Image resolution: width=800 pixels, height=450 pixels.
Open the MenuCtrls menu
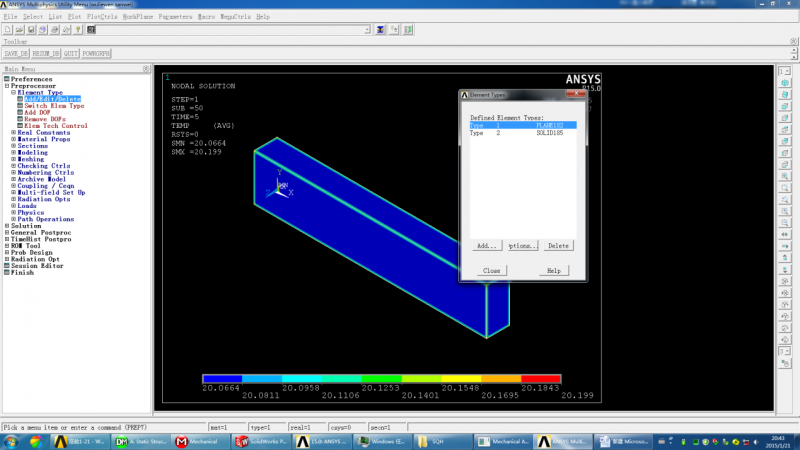235,17
